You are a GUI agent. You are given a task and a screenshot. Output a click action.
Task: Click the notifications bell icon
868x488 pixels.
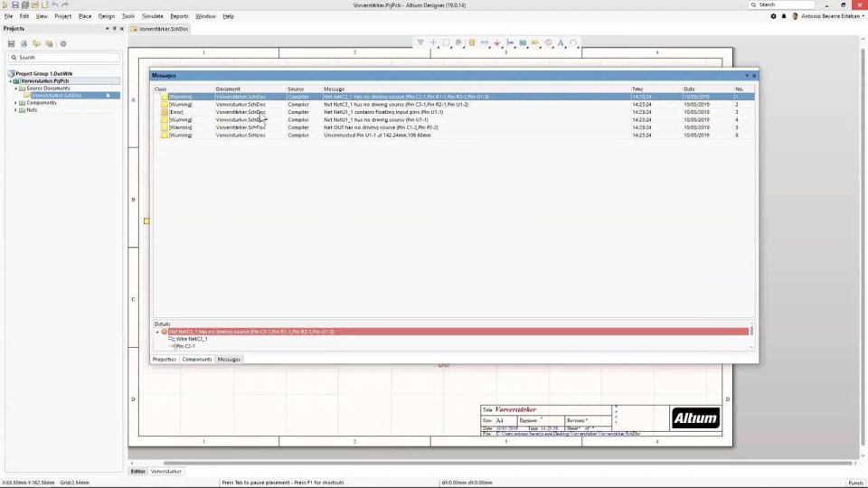point(784,16)
